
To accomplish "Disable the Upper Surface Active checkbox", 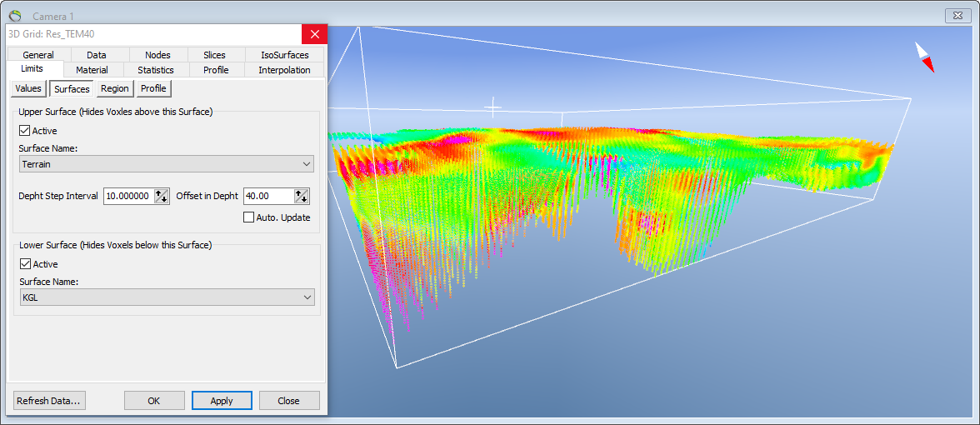I will point(24,131).
